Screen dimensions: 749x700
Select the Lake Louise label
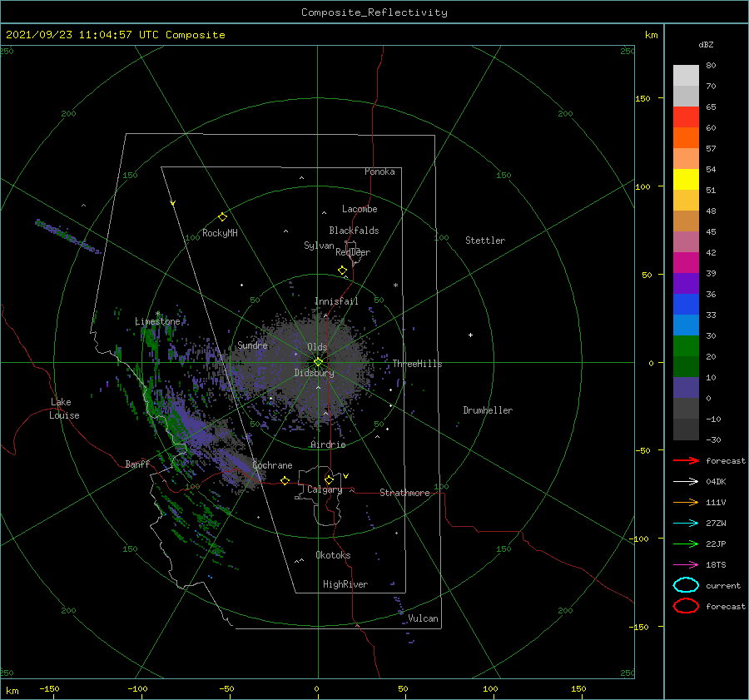[64, 409]
